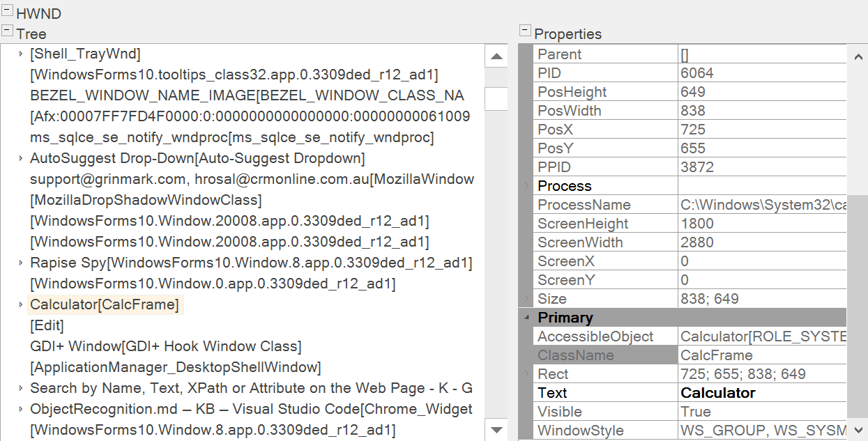Expand the Rapise Spy node arrow

click(20, 263)
